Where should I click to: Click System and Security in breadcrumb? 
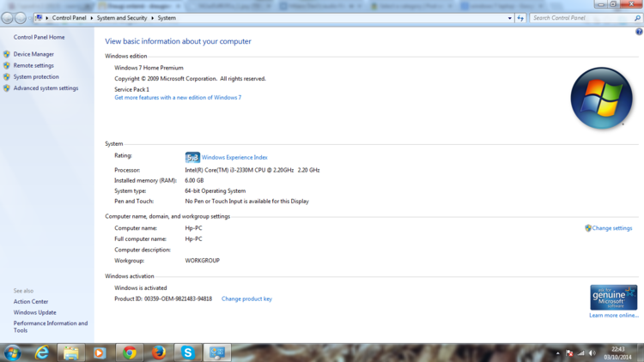pyautogui.click(x=122, y=18)
